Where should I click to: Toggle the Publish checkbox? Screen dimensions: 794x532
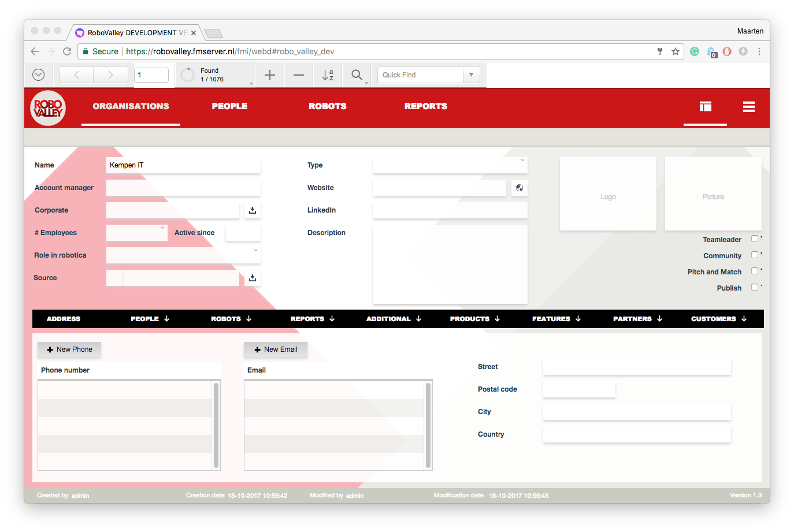click(755, 288)
